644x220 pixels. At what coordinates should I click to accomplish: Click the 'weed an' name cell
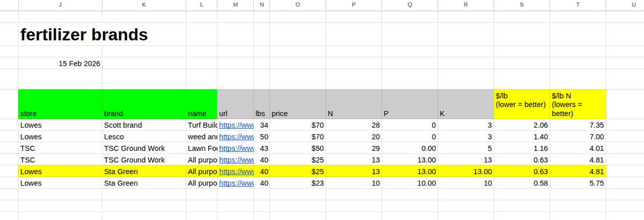click(x=201, y=137)
